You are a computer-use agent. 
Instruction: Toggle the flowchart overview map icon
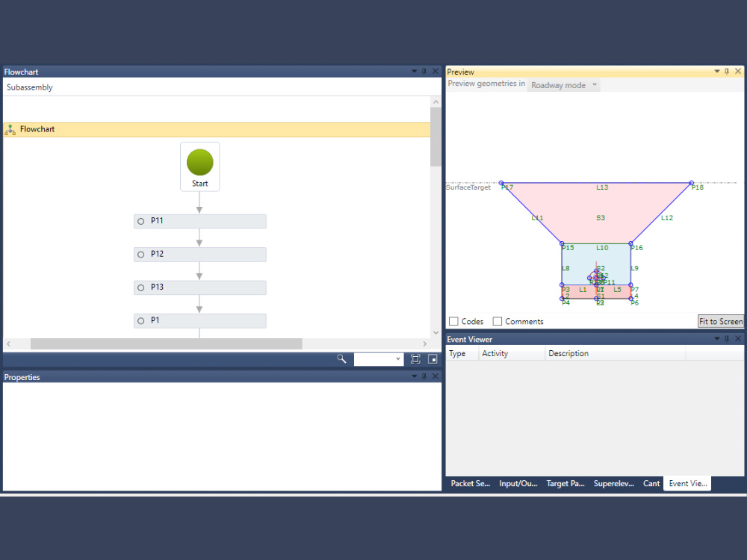433,359
